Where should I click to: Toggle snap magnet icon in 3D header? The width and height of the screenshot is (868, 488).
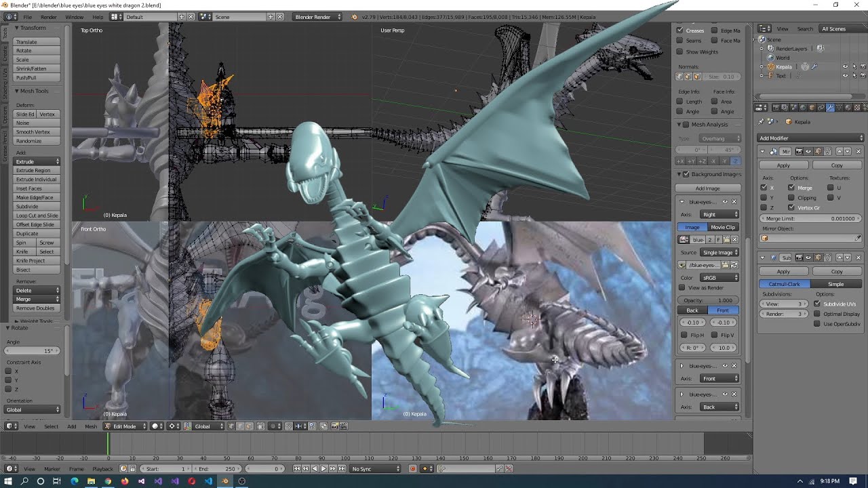pyautogui.click(x=288, y=426)
